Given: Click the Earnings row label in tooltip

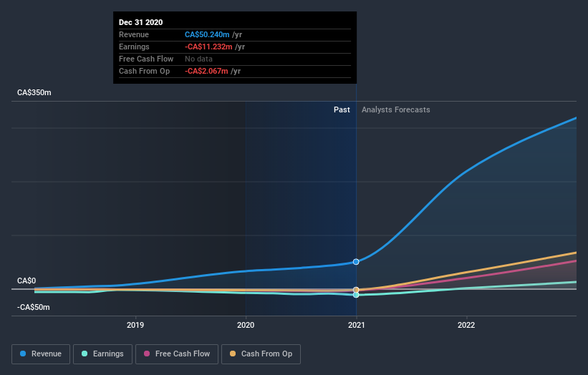Looking at the screenshot, I should (x=134, y=47).
